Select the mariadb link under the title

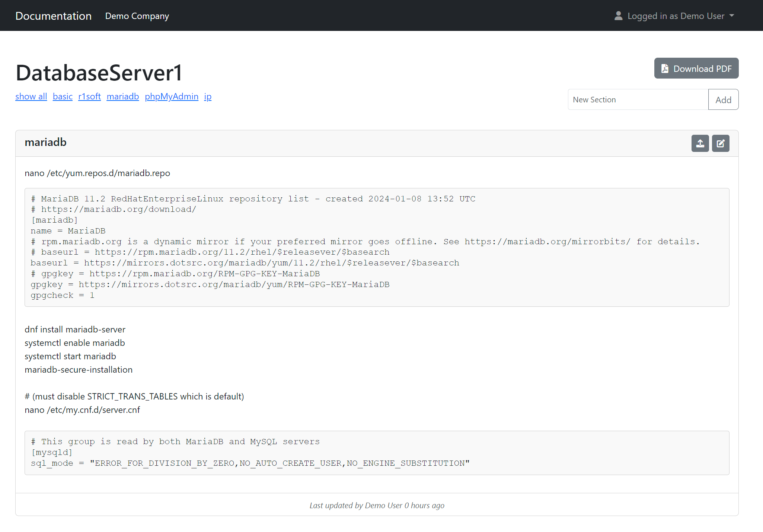pos(123,96)
